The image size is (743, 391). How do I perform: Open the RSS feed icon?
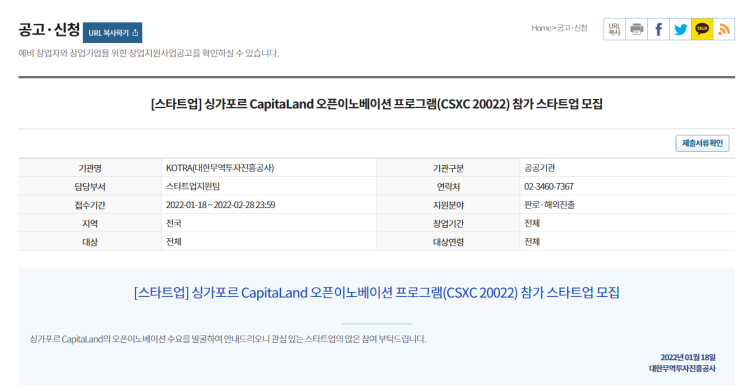coord(724,29)
